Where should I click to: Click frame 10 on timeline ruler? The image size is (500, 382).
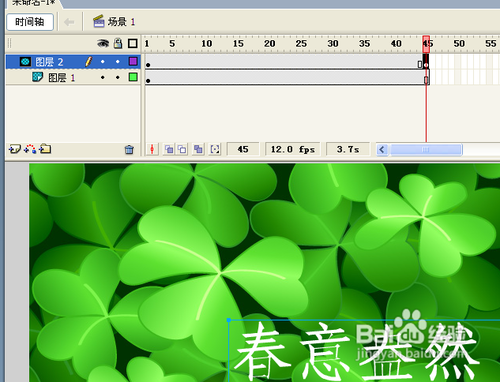pos(206,43)
